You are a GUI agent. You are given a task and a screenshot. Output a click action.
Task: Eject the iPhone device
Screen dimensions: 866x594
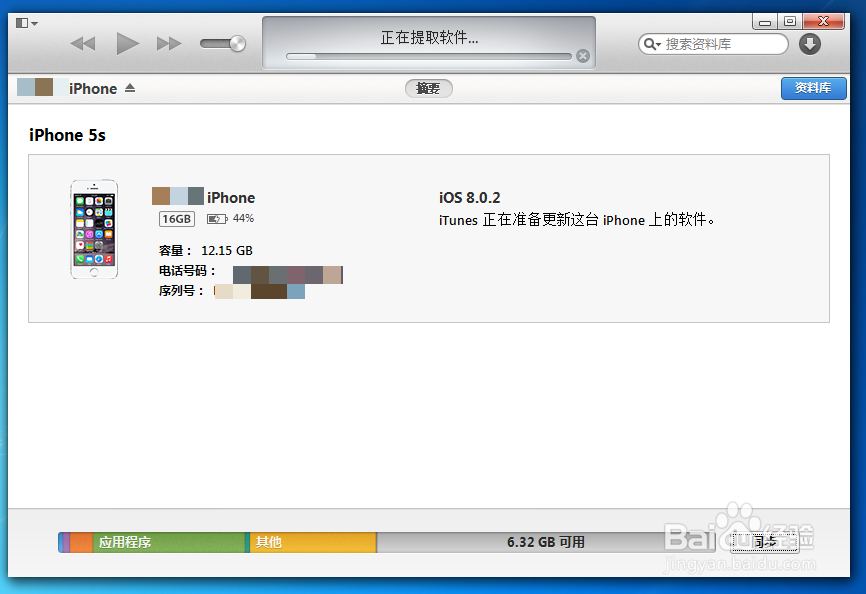[130, 88]
